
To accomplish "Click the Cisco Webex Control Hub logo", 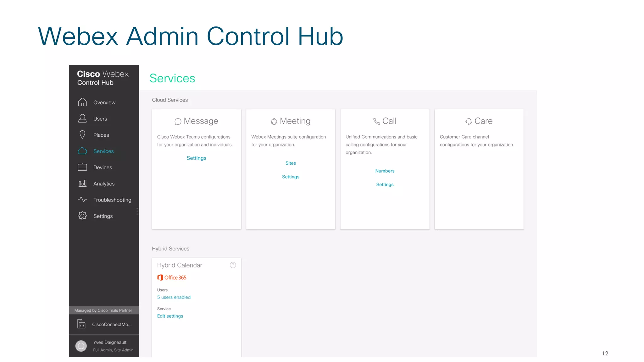I will click(x=103, y=78).
